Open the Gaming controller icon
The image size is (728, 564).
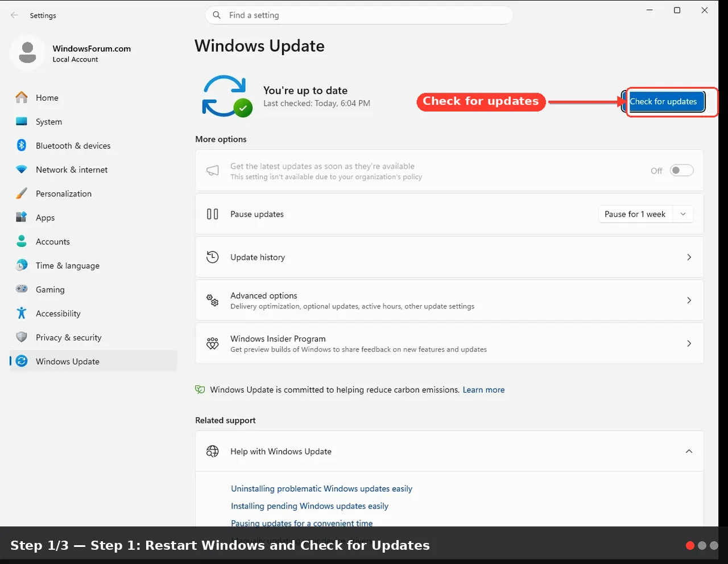click(x=22, y=289)
